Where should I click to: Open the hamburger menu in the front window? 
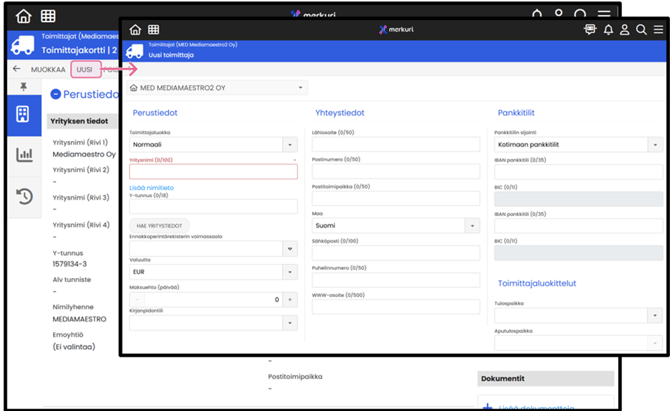click(x=657, y=30)
